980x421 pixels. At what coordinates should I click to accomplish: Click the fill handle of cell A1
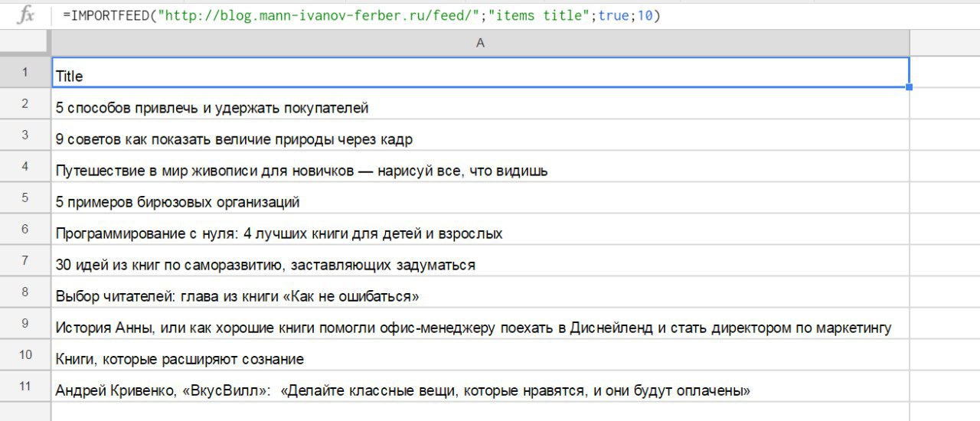point(909,87)
